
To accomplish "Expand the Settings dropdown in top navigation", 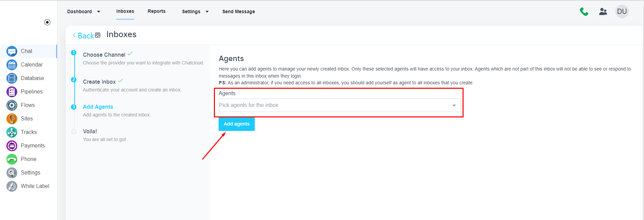I will click(195, 11).
